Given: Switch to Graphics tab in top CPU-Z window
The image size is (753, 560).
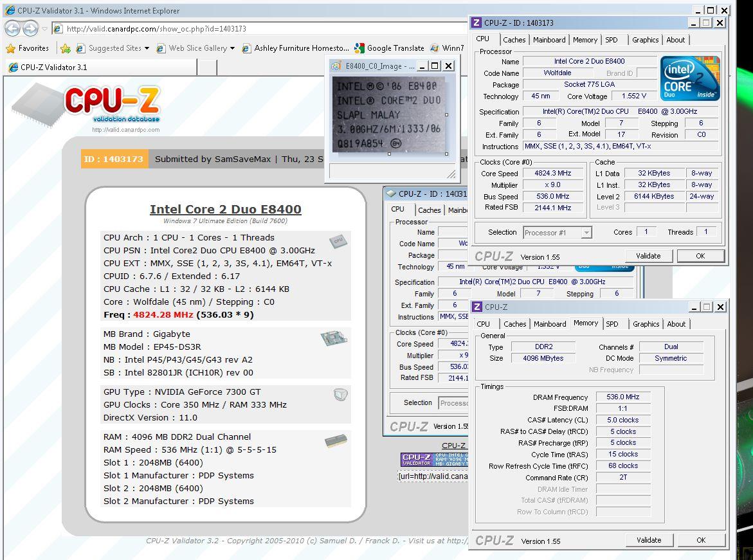Looking at the screenshot, I should [x=646, y=40].
